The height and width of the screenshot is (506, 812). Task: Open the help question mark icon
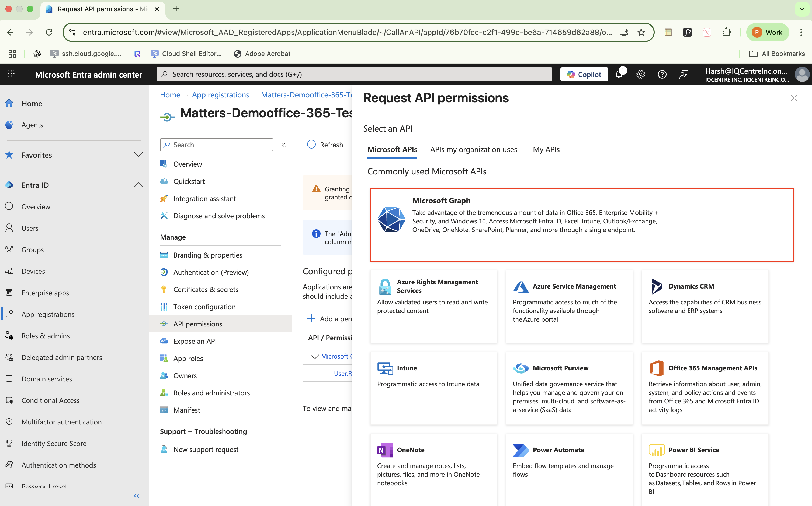pyautogui.click(x=662, y=74)
